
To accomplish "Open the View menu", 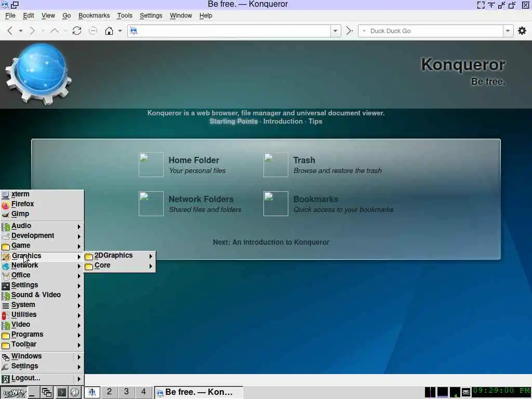I will 48,16.
